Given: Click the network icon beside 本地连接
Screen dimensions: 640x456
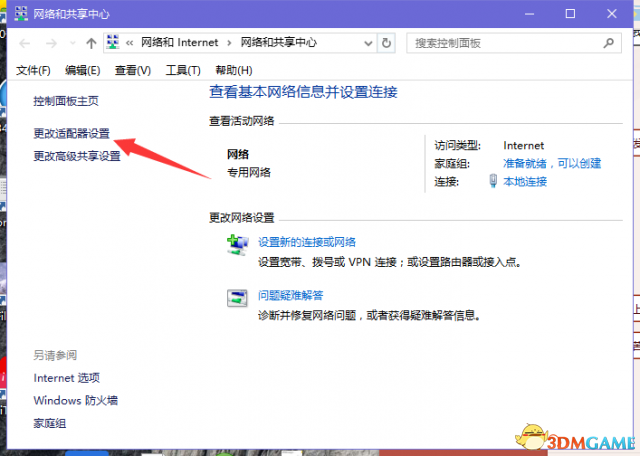Looking at the screenshot, I should [x=493, y=181].
